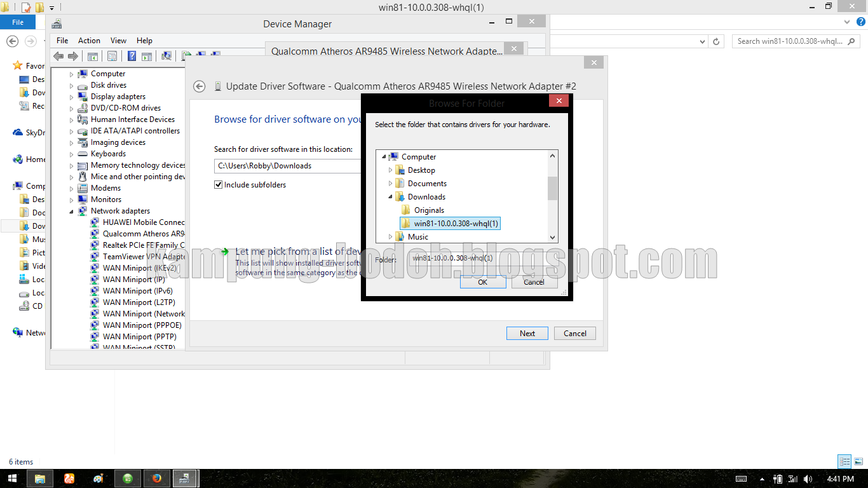Open Paint from the taskbar
This screenshot has height=488, width=868.
tap(98, 478)
